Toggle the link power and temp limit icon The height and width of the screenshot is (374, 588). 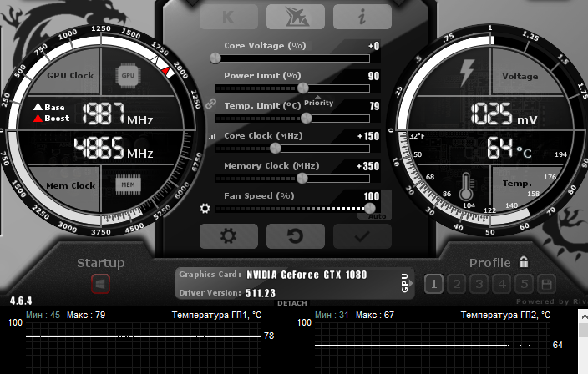pyautogui.click(x=211, y=104)
